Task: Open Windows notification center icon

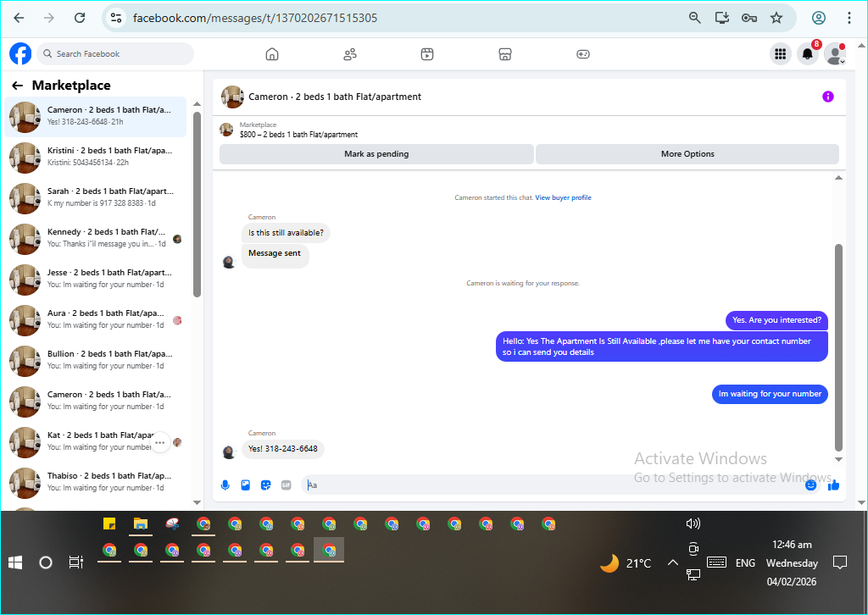Action: tap(840, 562)
